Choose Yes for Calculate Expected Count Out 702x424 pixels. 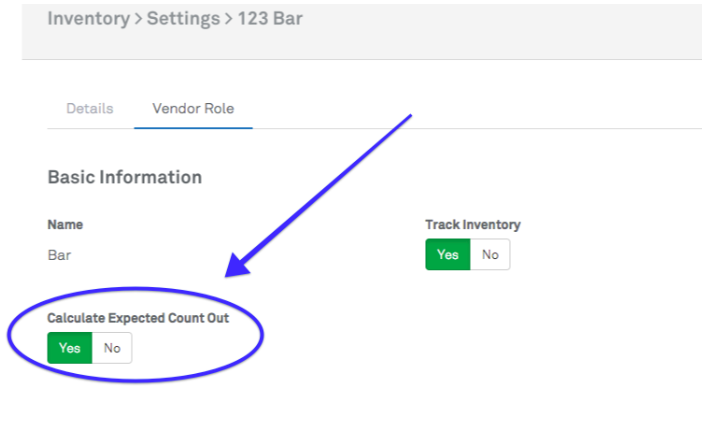70,348
